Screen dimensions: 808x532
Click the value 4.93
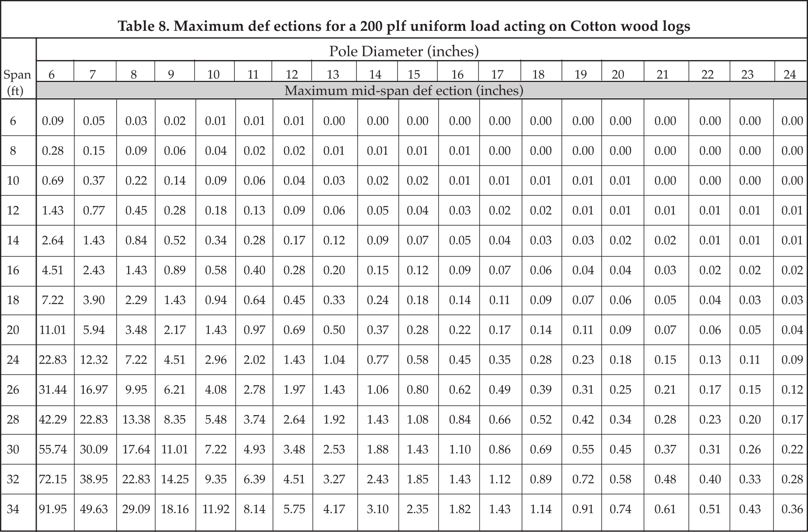point(255,449)
